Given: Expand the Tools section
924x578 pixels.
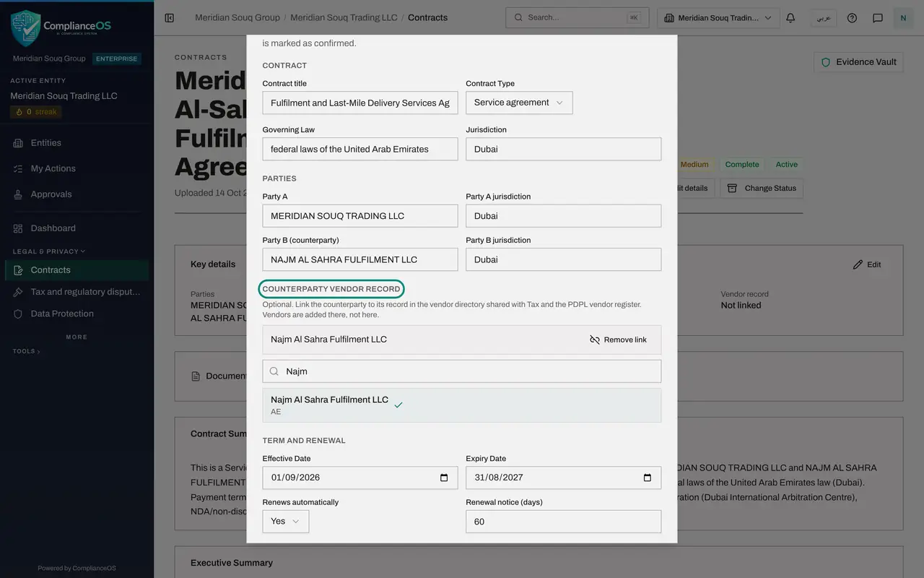Looking at the screenshot, I should pyautogui.click(x=26, y=351).
